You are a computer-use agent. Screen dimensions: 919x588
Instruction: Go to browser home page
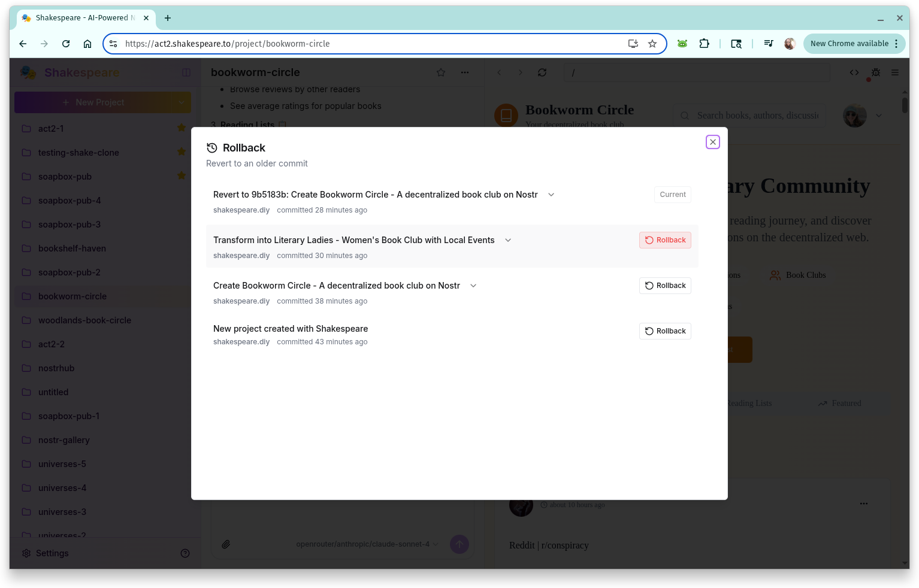click(x=87, y=44)
